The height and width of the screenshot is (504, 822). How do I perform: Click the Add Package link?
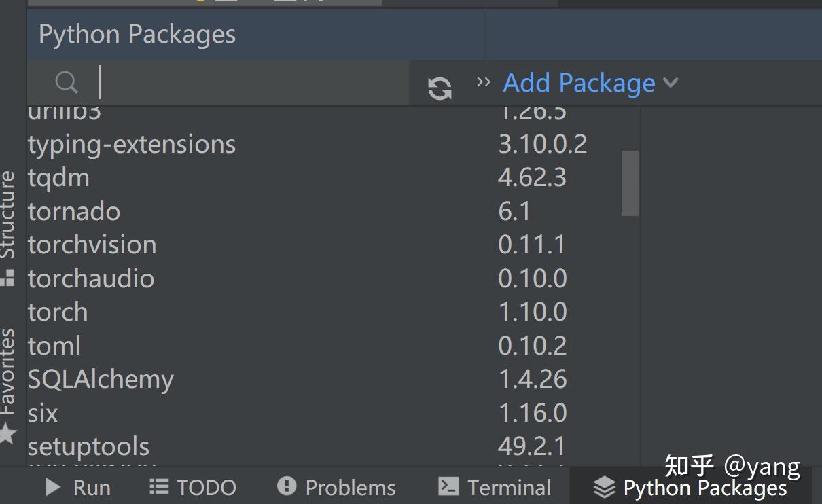click(579, 83)
